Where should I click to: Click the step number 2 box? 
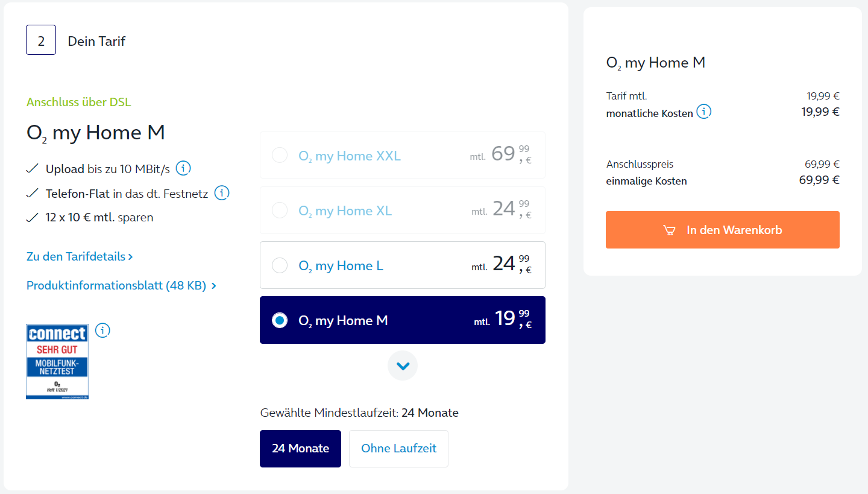[41, 40]
